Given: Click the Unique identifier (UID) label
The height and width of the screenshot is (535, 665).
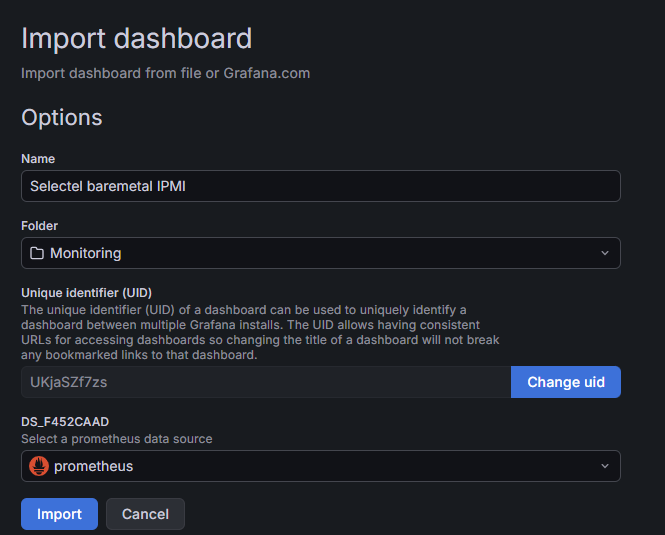Looking at the screenshot, I should [x=87, y=293].
